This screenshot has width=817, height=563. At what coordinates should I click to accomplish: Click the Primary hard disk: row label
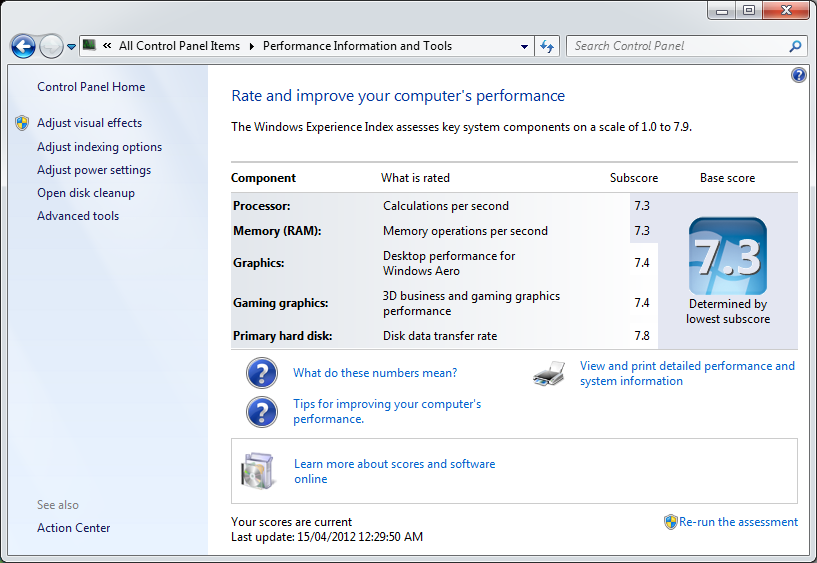tap(282, 336)
